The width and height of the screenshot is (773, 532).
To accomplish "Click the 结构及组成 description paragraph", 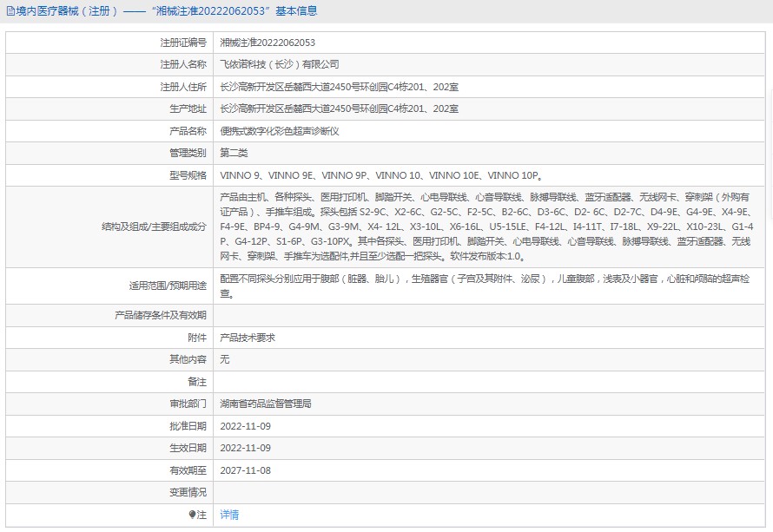I will click(x=486, y=227).
